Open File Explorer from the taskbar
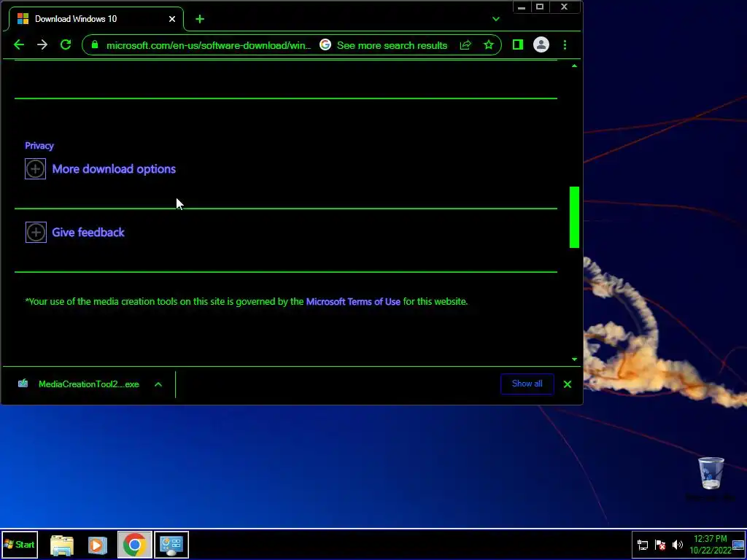Image resolution: width=747 pixels, height=560 pixels. click(x=62, y=545)
